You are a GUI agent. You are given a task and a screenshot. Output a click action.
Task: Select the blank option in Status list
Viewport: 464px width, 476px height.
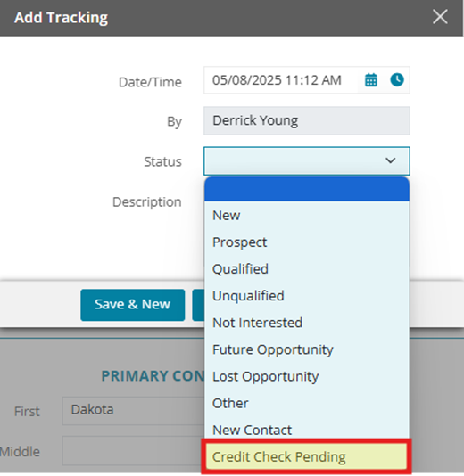pyautogui.click(x=307, y=189)
